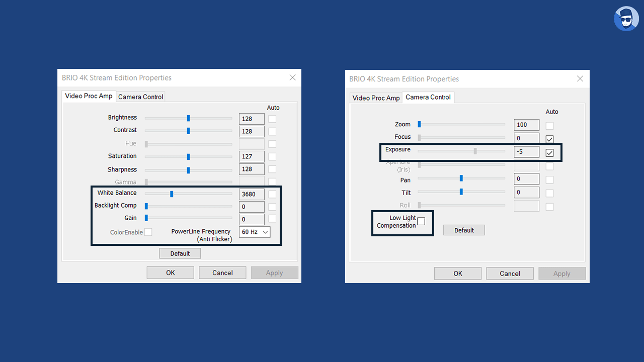Click the Backlight Comp slider thumb
Screen dimensions: 644x362
pyautogui.click(x=146, y=206)
